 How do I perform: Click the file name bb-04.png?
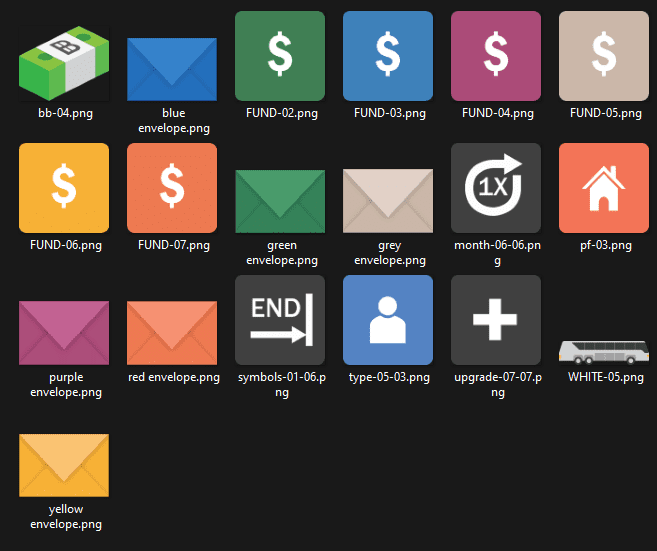(65, 113)
